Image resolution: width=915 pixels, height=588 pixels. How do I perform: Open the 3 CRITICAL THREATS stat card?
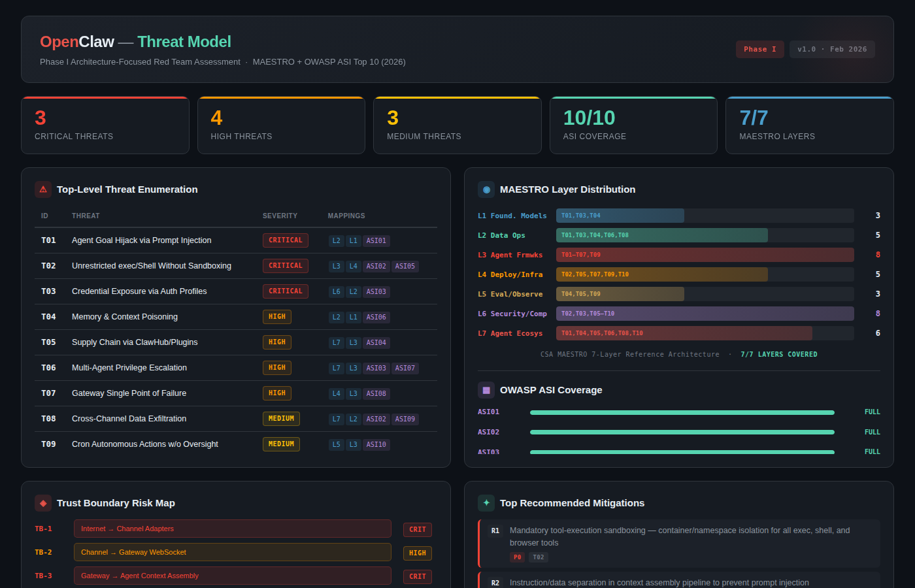pos(105,125)
